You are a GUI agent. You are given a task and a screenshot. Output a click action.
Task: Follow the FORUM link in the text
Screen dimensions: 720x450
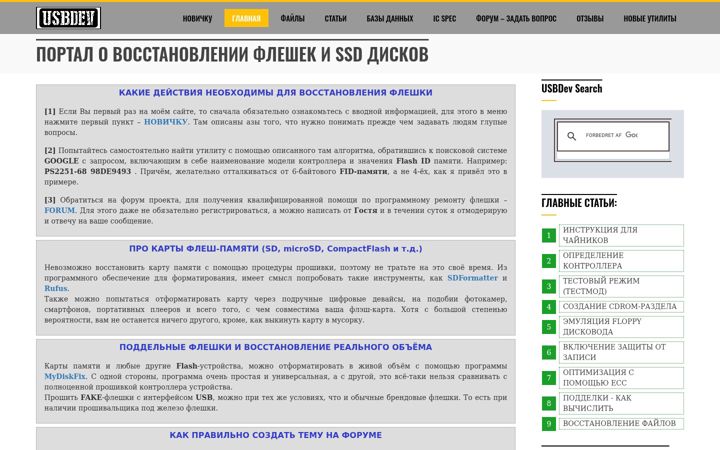(x=60, y=210)
